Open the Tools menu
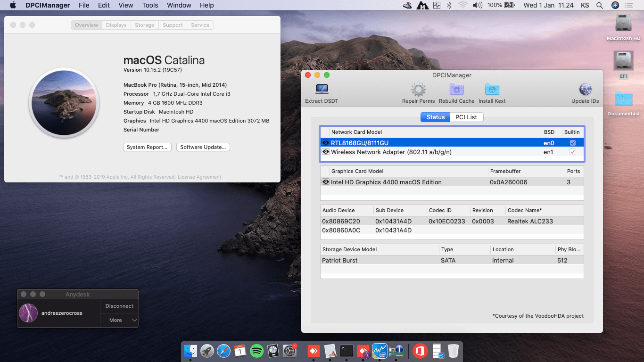 tap(150, 5)
